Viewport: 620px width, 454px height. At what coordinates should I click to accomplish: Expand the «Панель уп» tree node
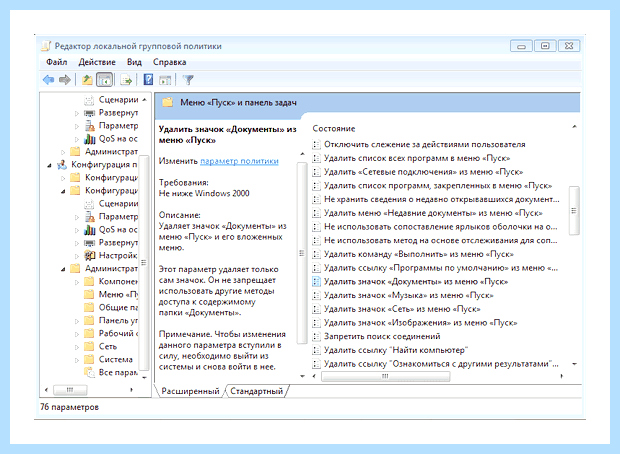point(77,321)
